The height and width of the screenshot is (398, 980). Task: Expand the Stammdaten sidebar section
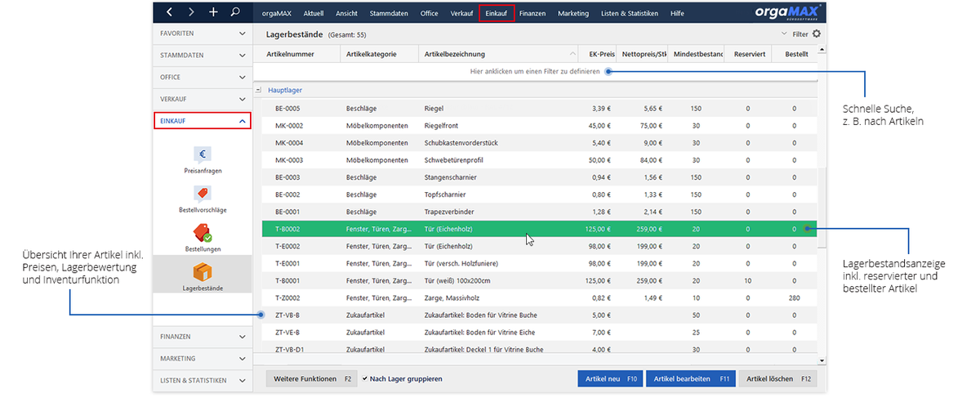(x=203, y=56)
